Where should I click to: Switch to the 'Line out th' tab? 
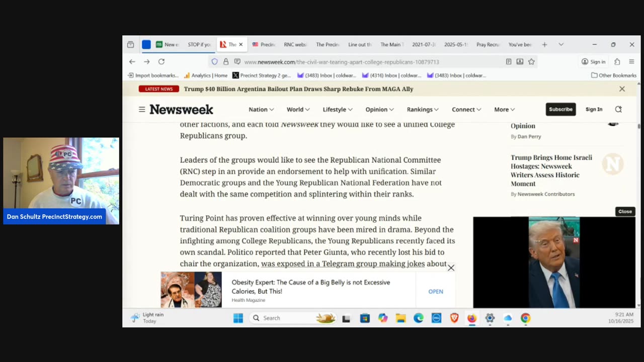[360, 45]
